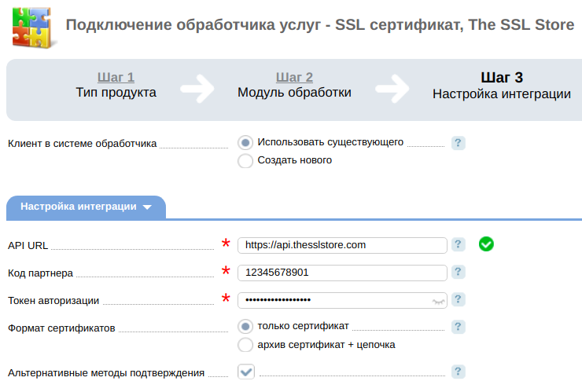Select 'Создать нового' radio option
This screenshot has width=582, height=392.
point(245,160)
